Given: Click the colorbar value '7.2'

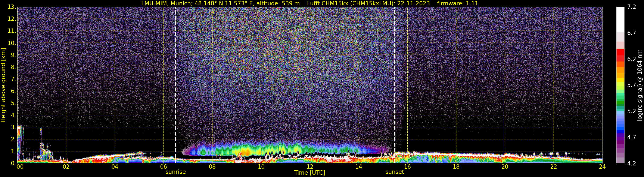Looking at the screenshot, I should (x=632, y=7).
